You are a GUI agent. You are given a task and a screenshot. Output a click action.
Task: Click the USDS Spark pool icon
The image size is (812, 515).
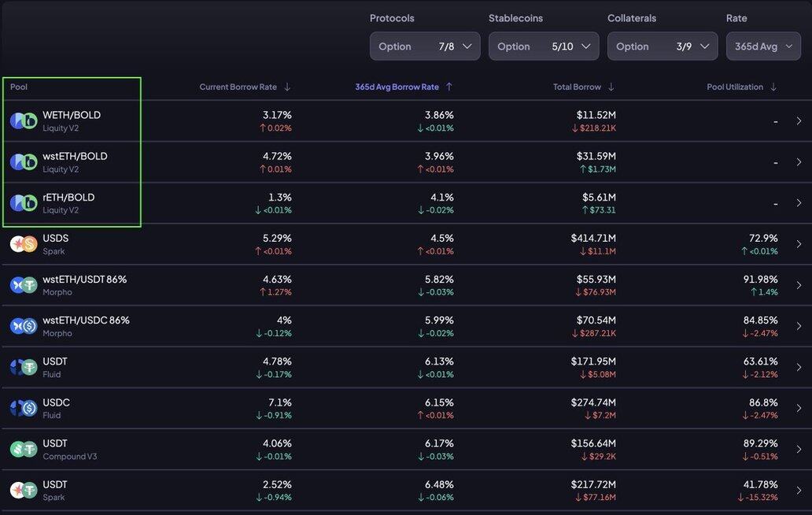coord(24,244)
